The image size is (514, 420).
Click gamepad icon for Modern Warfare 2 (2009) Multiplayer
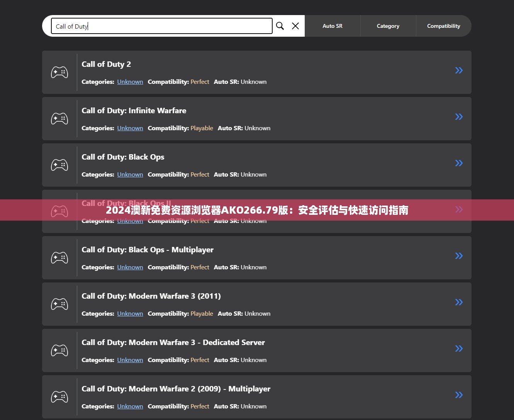(x=59, y=397)
